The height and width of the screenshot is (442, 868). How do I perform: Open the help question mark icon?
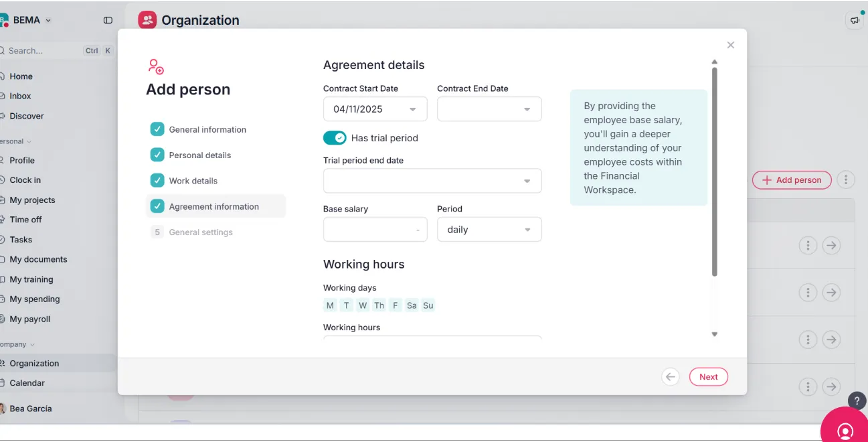pyautogui.click(x=857, y=400)
